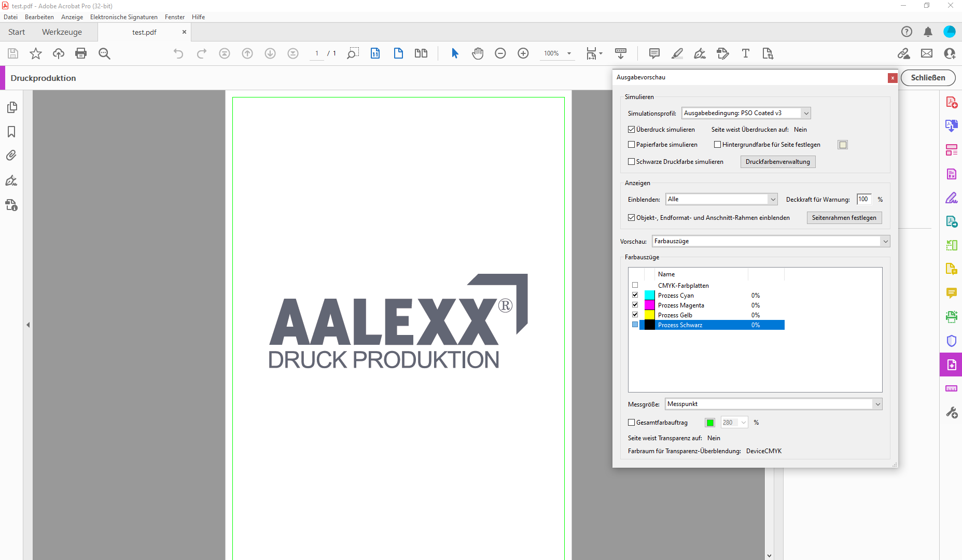Select the Hand tool in the toolbar
962x560 pixels.
(x=478, y=53)
